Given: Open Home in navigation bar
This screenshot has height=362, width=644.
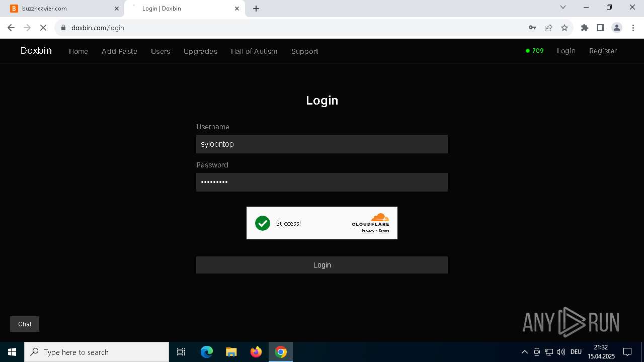Looking at the screenshot, I should tap(78, 51).
